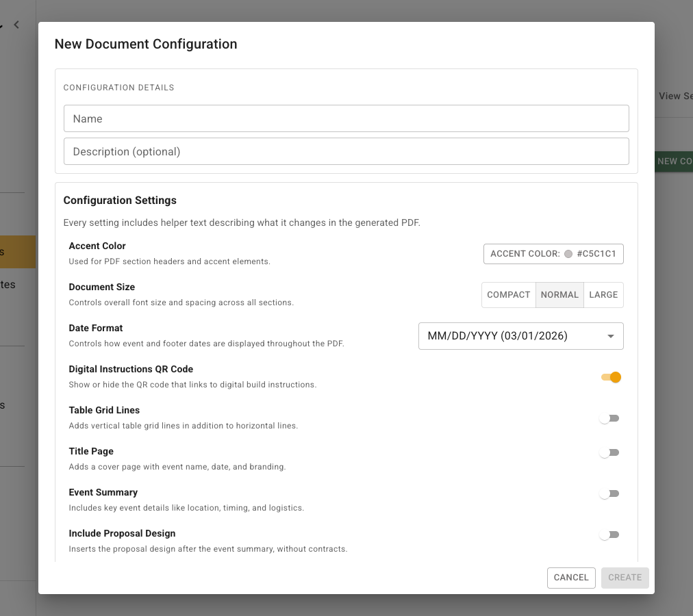Click the 'Date Format' setting label
The height and width of the screenshot is (616, 693).
(x=96, y=328)
